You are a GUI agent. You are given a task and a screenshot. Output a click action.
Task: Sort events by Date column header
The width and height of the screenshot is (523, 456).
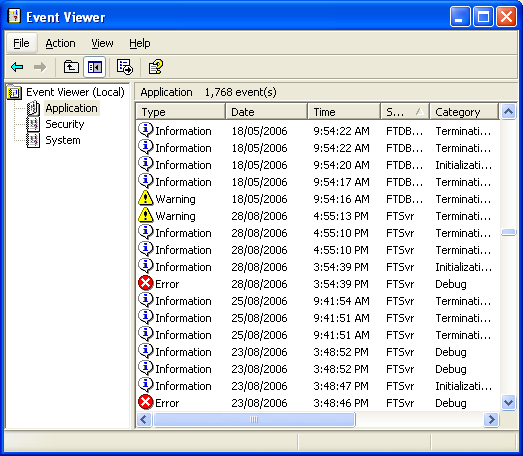(x=267, y=112)
